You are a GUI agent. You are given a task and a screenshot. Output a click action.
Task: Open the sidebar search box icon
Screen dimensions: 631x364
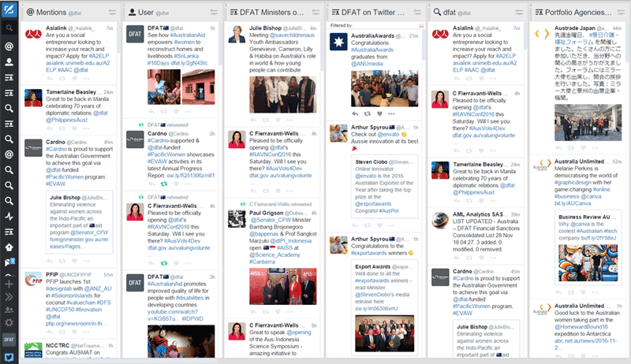coord(9,28)
